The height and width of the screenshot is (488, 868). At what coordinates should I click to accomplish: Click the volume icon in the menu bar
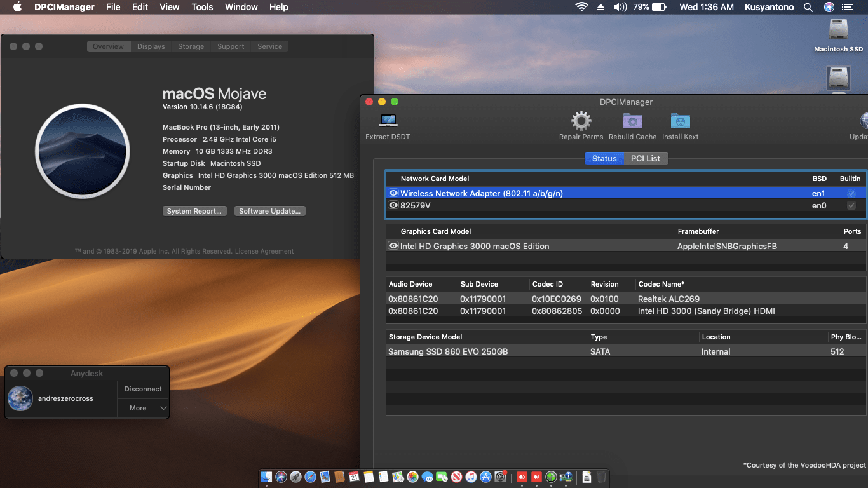620,7
